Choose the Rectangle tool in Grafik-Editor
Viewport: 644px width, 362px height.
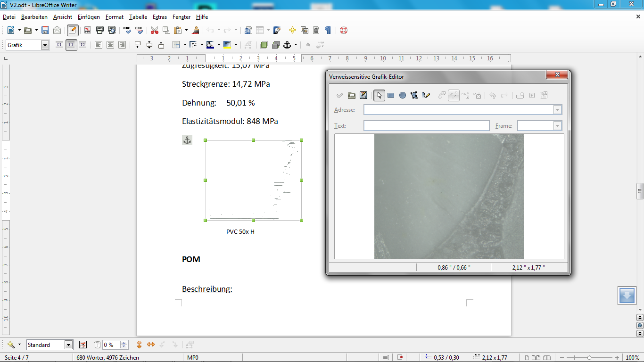tap(391, 95)
